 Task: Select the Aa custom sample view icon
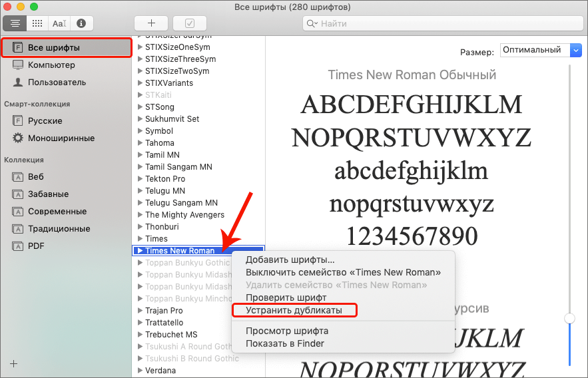point(59,23)
